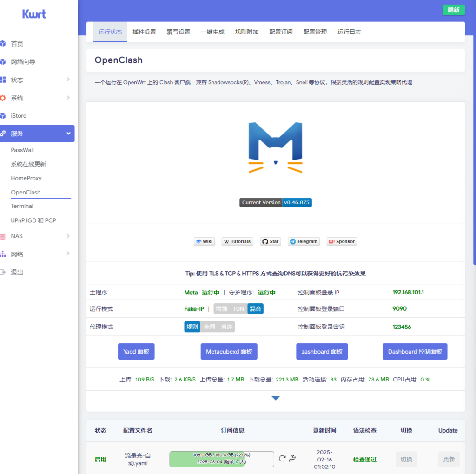Click the control panel IP 192.168.101.1
The image size is (476, 474).
tap(408, 292)
